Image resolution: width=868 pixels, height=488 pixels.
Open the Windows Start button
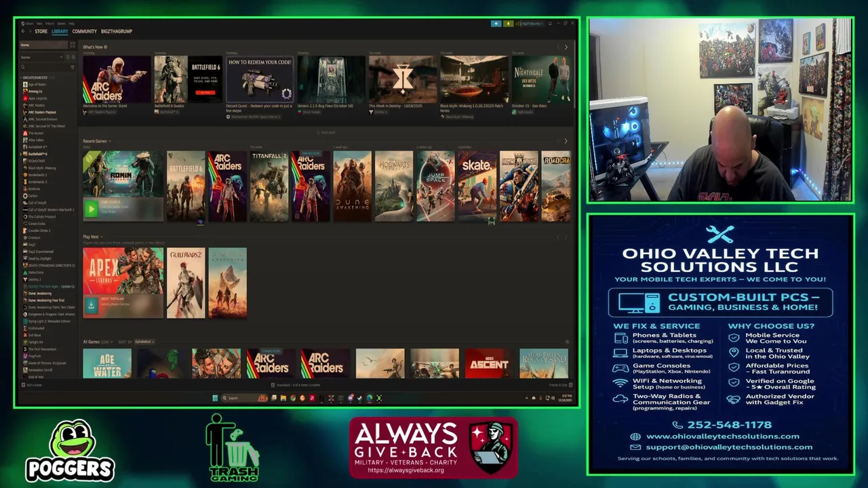click(x=215, y=398)
